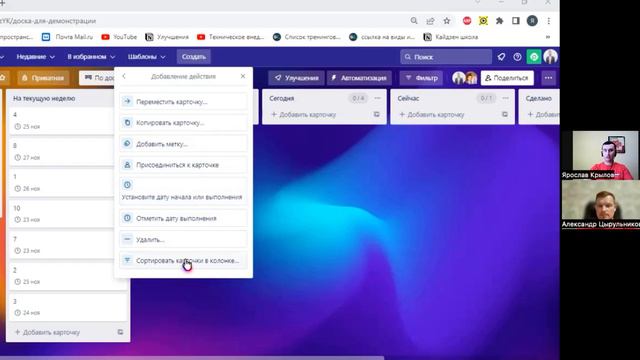640x360 pixels.
Task: Add a card in 'На текущую неделю' list
Action: pos(48,332)
